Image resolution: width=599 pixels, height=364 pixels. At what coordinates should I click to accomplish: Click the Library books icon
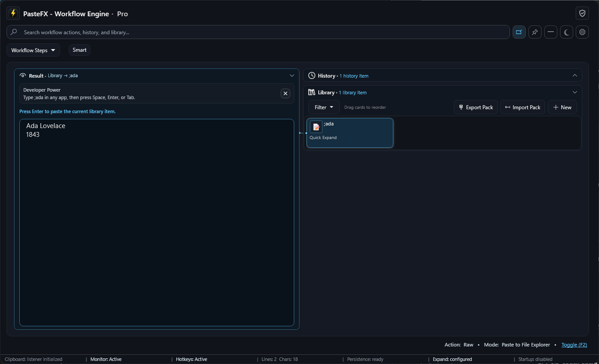[x=312, y=92]
